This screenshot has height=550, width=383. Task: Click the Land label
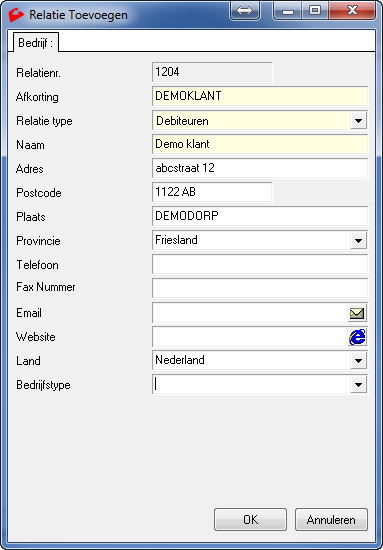pyautogui.click(x=28, y=361)
